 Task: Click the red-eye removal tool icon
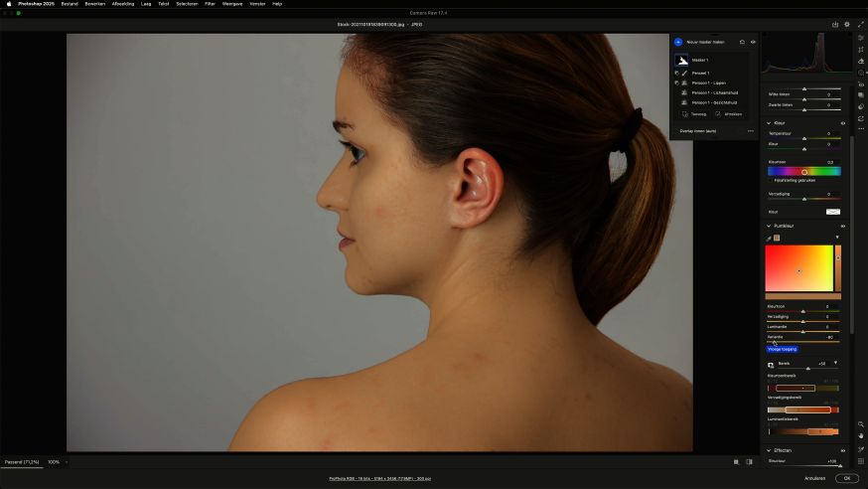861,83
